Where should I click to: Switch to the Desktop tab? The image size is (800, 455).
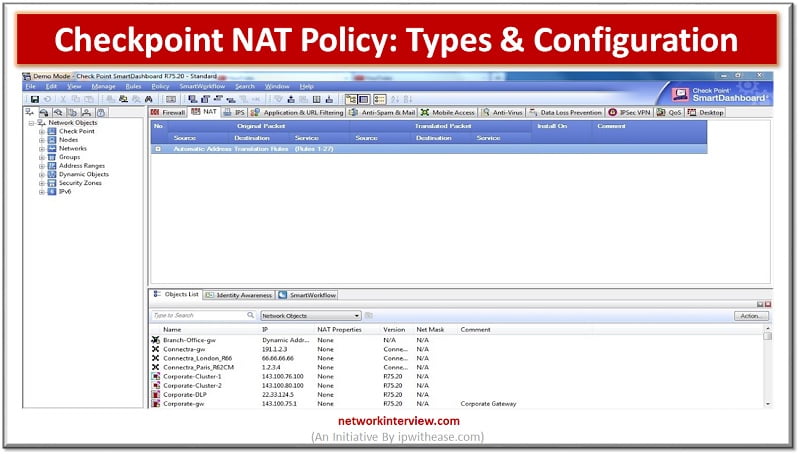click(x=706, y=112)
